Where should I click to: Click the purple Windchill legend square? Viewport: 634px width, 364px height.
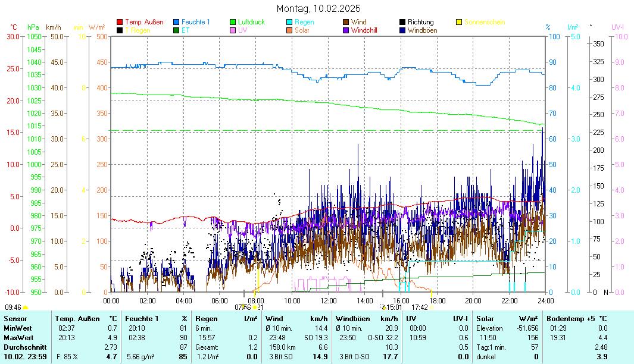pyautogui.click(x=346, y=30)
